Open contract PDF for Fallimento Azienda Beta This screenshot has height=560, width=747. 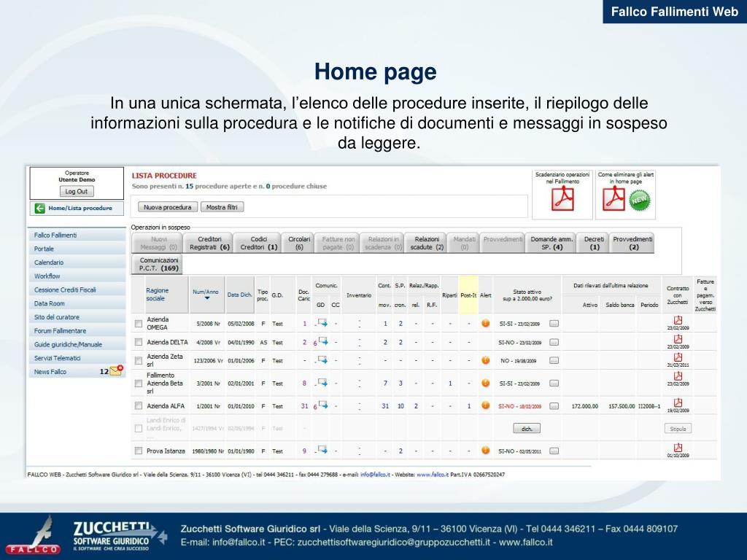pos(678,376)
